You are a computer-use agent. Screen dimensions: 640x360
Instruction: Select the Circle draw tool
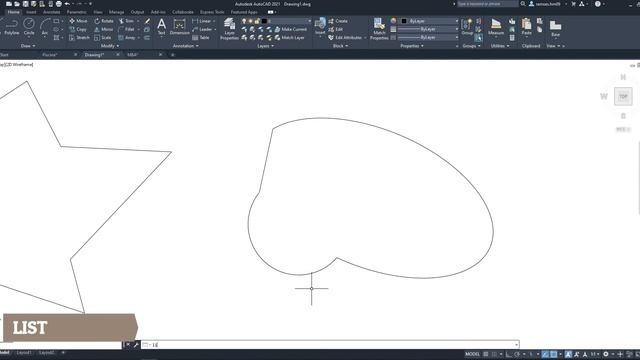[x=29, y=27]
